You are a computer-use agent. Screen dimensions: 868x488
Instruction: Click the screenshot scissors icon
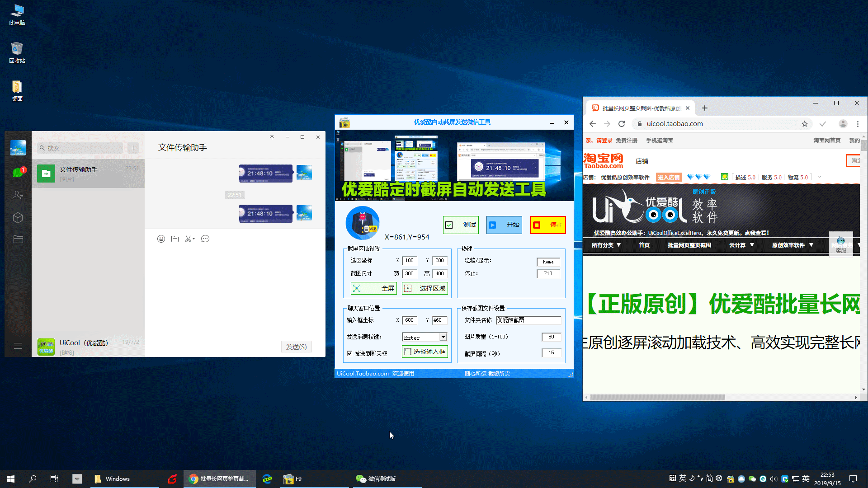[x=189, y=239]
